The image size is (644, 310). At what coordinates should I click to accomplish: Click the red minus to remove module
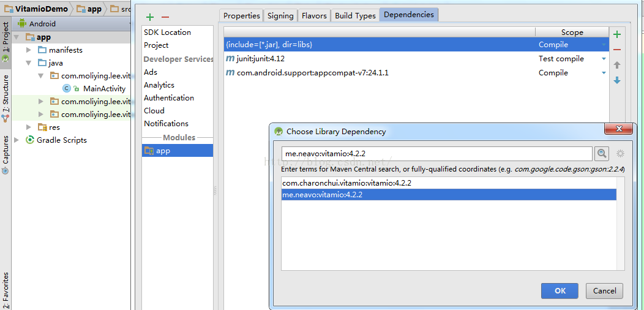165,17
